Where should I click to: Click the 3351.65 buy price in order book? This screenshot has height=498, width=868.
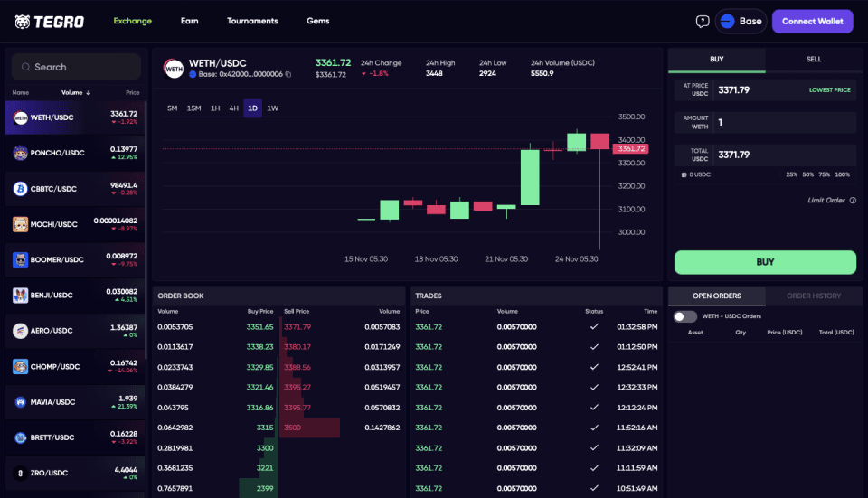(x=259, y=327)
